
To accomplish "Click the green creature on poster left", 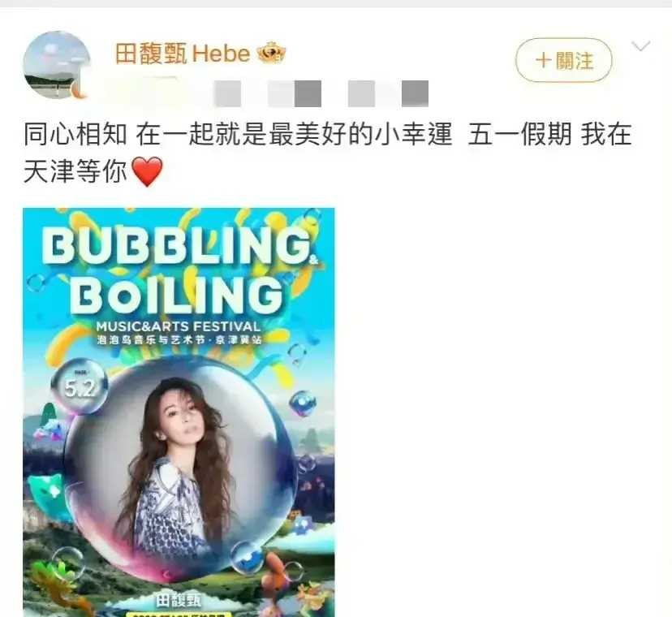I will pos(45,493).
